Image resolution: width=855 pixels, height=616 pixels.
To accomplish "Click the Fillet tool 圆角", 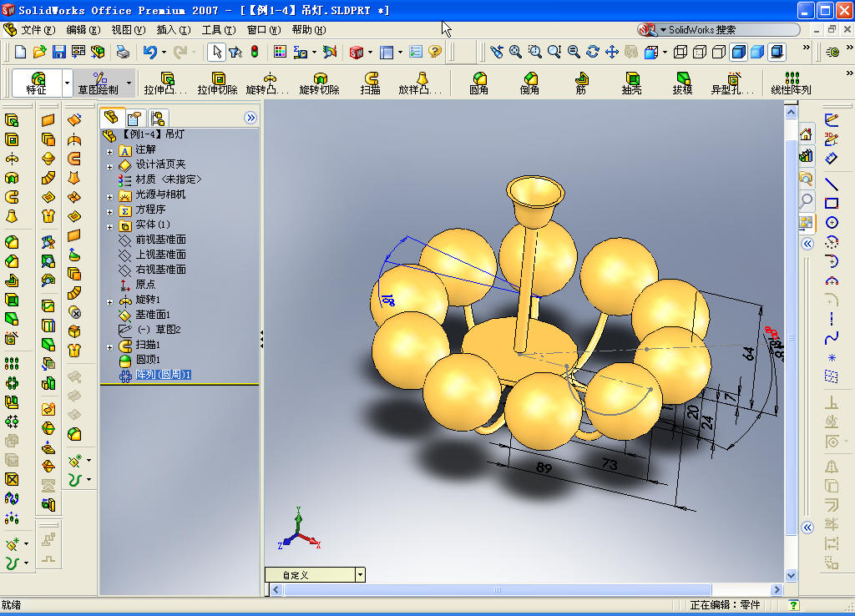I will [x=478, y=83].
